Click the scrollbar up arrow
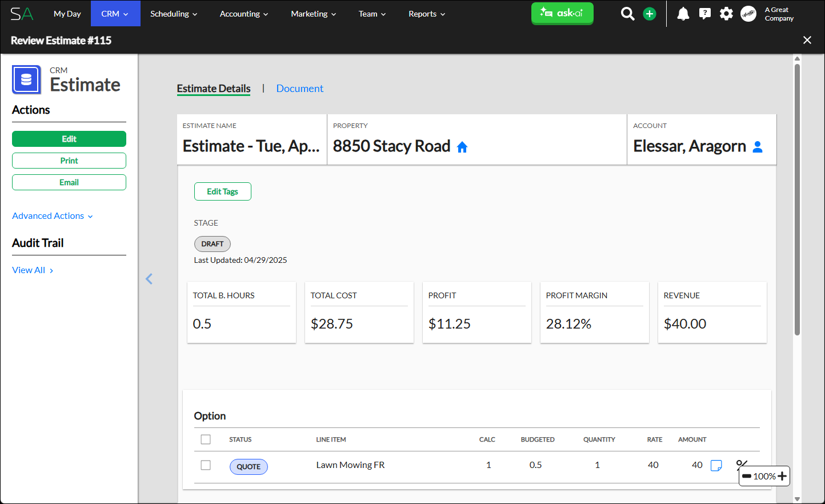Viewport: 825px width, 504px height. (x=797, y=58)
